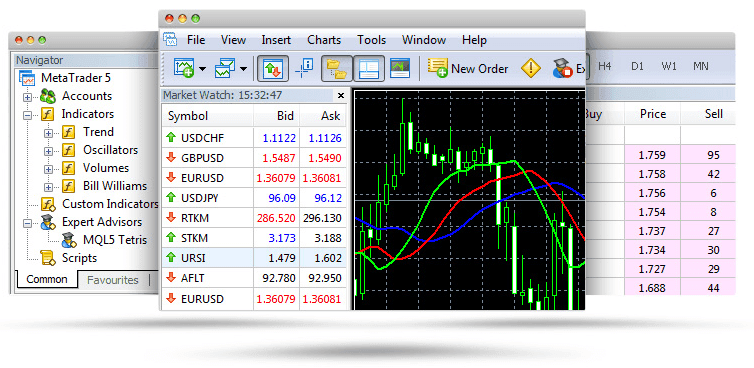Select the MN timeframe in back window
The height and width of the screenshot is (368, 754).
click(701, 66)
